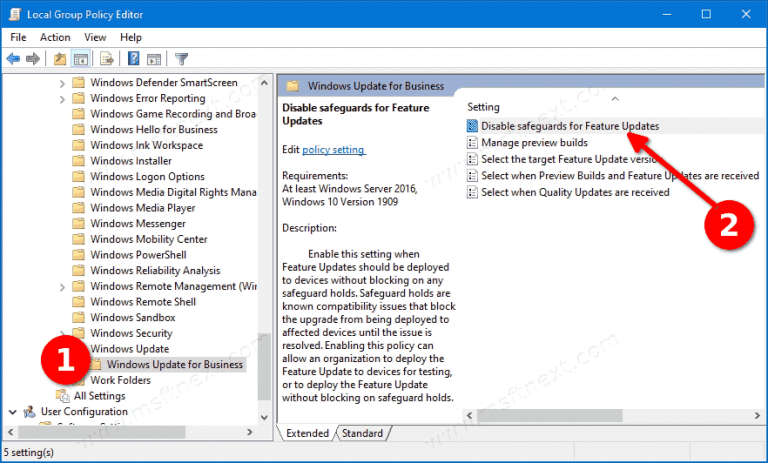
Task: Open the Action menu
Action: (x=55, y=37)
